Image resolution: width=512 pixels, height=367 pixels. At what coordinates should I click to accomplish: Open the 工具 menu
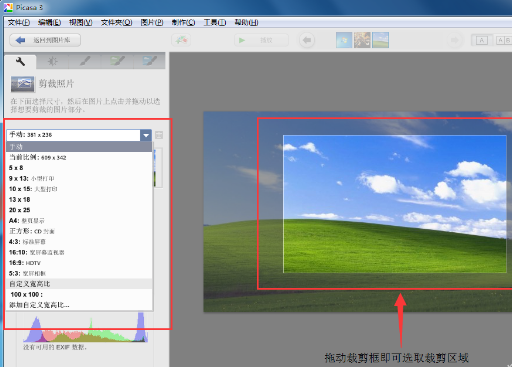[215, 22]
